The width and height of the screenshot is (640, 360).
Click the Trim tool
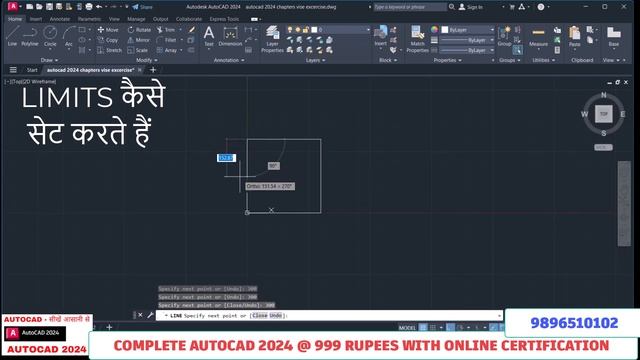(x=166, y=30)
